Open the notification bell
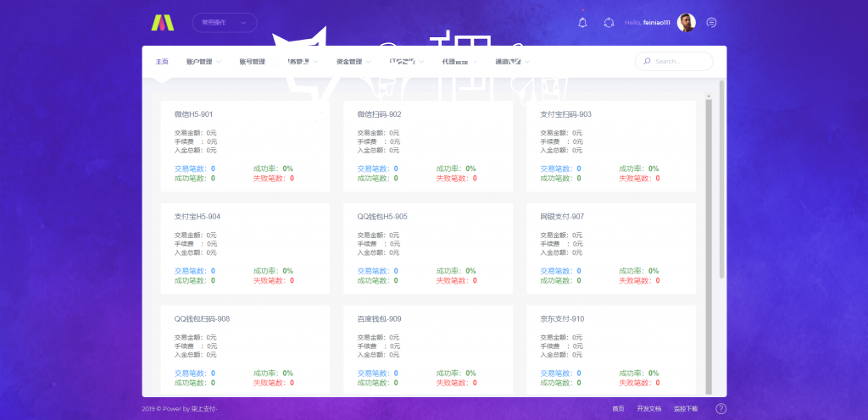868x420 pixels. click(582, 23)
